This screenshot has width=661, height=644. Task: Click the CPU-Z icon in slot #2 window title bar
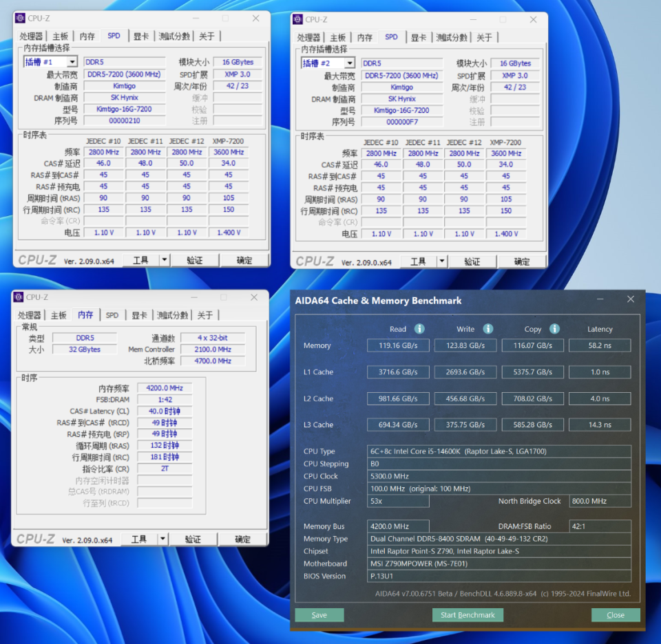point(297,19)
